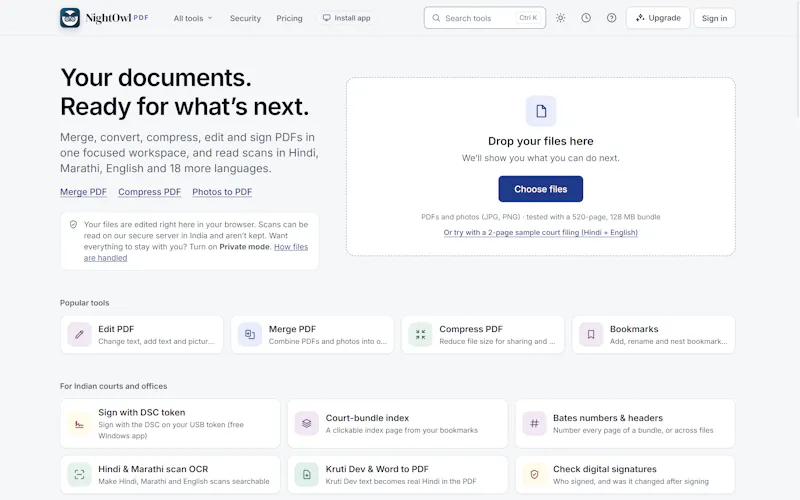Click the Compress PDF arrows icon
The height and width of the screenshot is (500, 800).
pyautogui.click(x=420, y=335)
